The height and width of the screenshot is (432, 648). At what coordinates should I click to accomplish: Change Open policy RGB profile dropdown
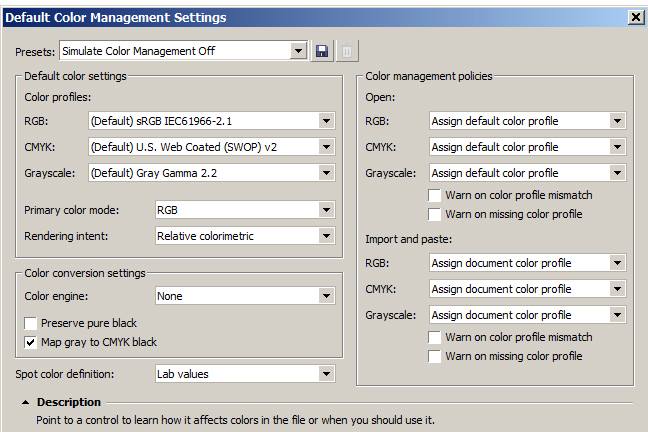pyautogui.click(x=617, y=121)
